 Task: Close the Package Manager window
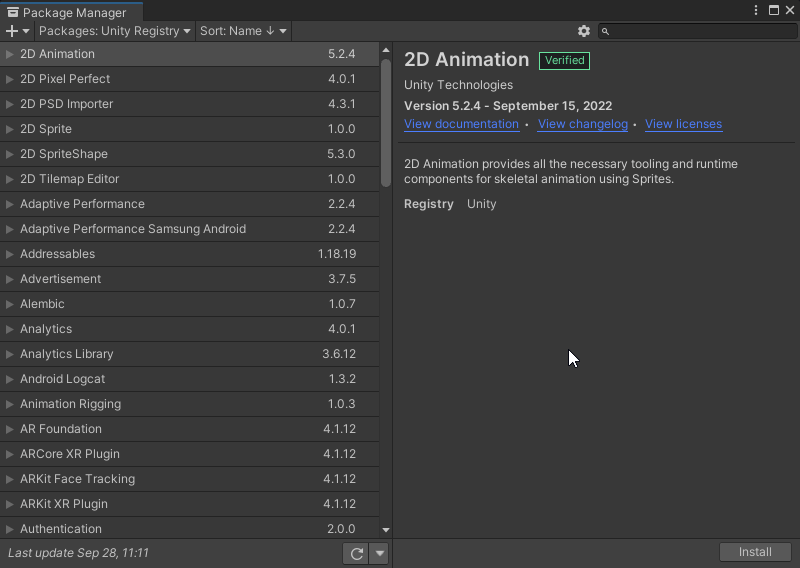coord(789,10)
